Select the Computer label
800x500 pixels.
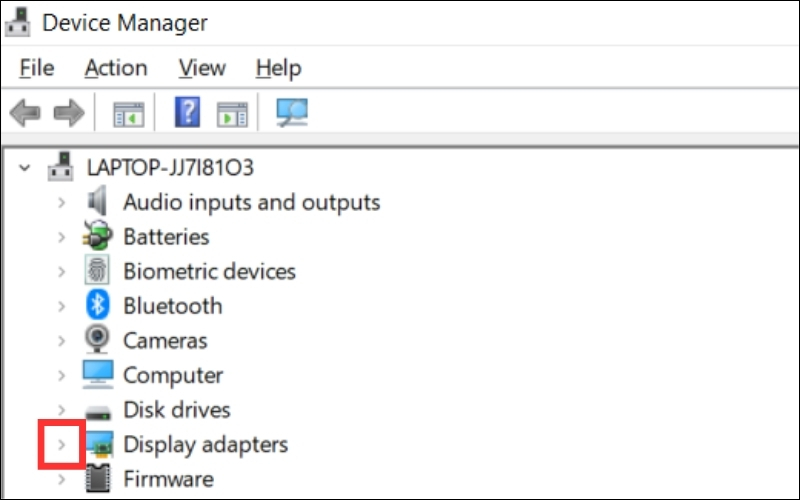coord(173,376)
